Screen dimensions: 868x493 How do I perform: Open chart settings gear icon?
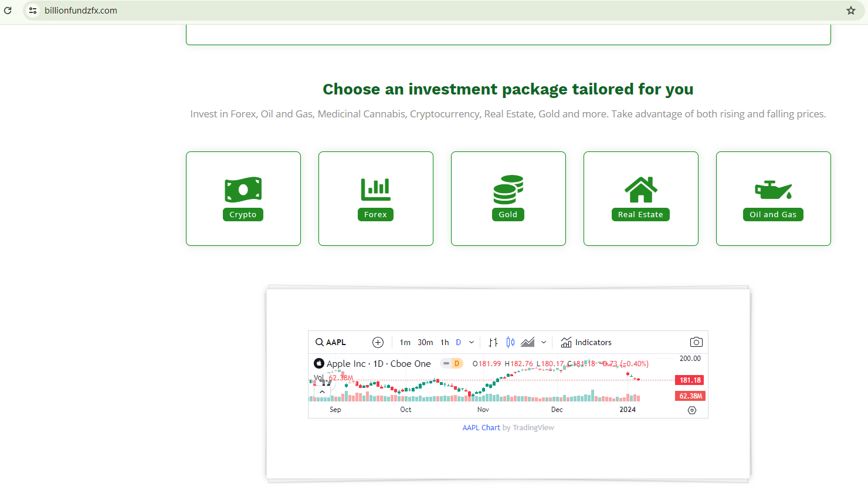[x=692, y=410]
